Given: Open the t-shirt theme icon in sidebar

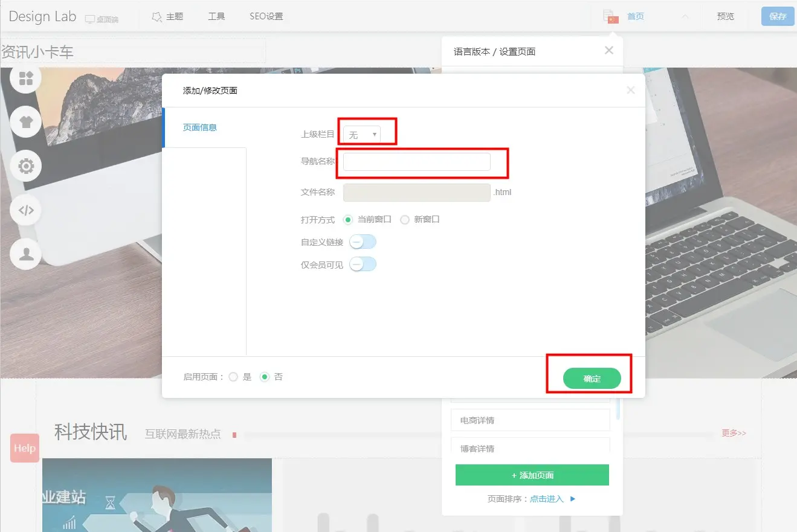Looking at the screenshot, I should click(x=26, y=122).
